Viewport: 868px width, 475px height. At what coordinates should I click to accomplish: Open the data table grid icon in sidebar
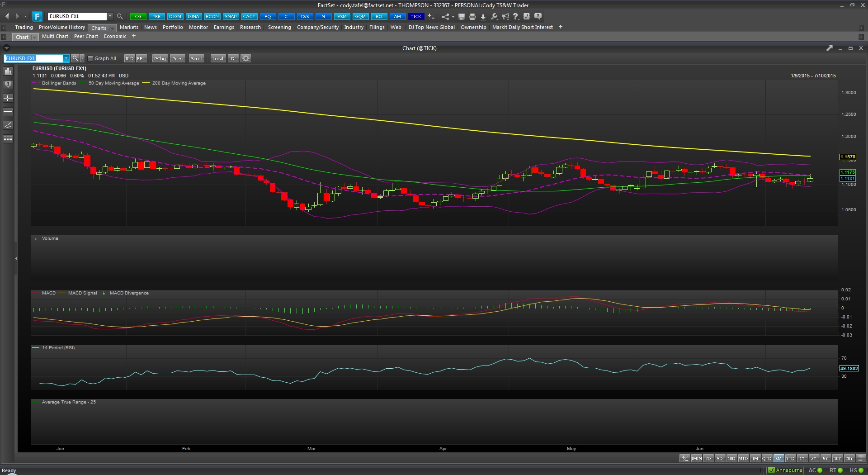[8, 139]
